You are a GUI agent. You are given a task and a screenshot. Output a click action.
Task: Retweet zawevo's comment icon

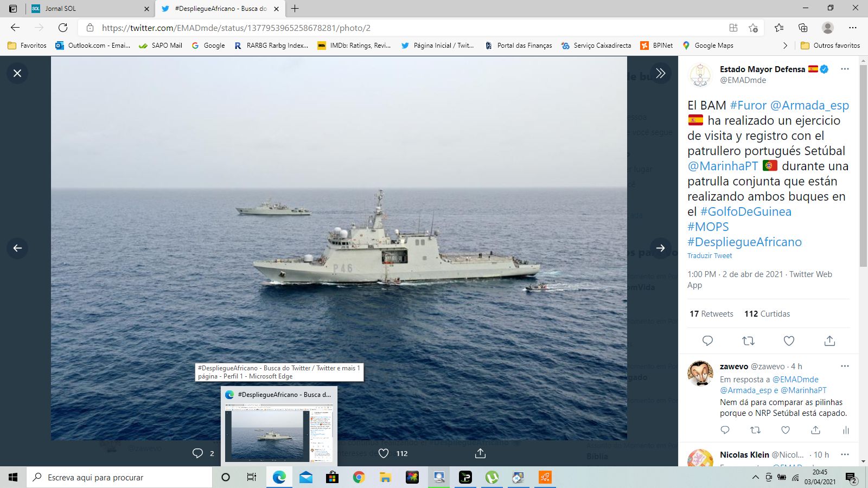[755, 430]
